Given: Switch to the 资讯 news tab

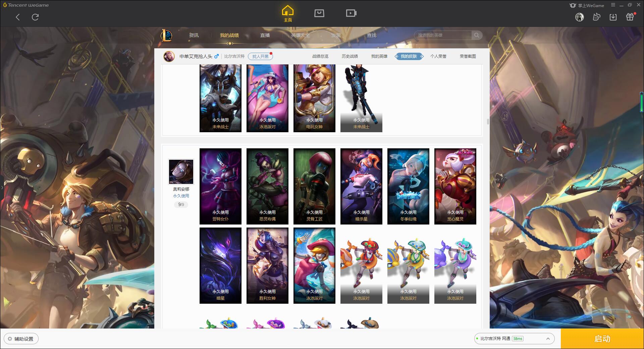Looking at the screenshot, I should (x=194, y=35).
